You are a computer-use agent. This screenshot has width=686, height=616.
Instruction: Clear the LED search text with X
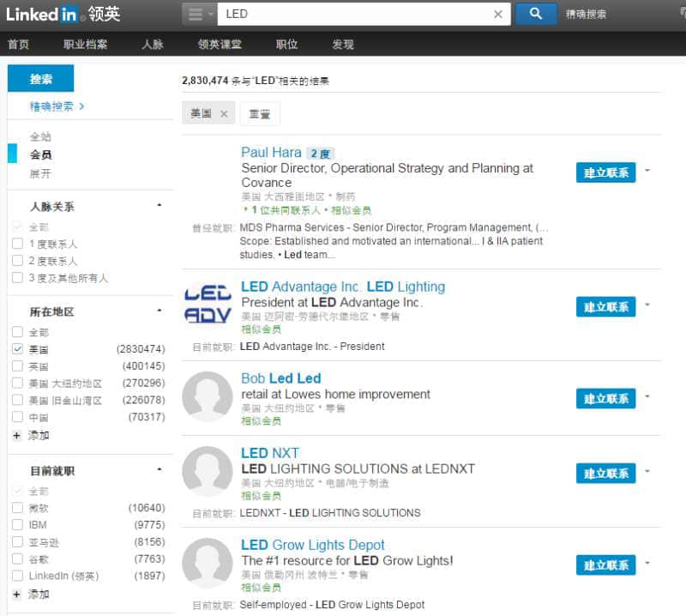(498, 15)
